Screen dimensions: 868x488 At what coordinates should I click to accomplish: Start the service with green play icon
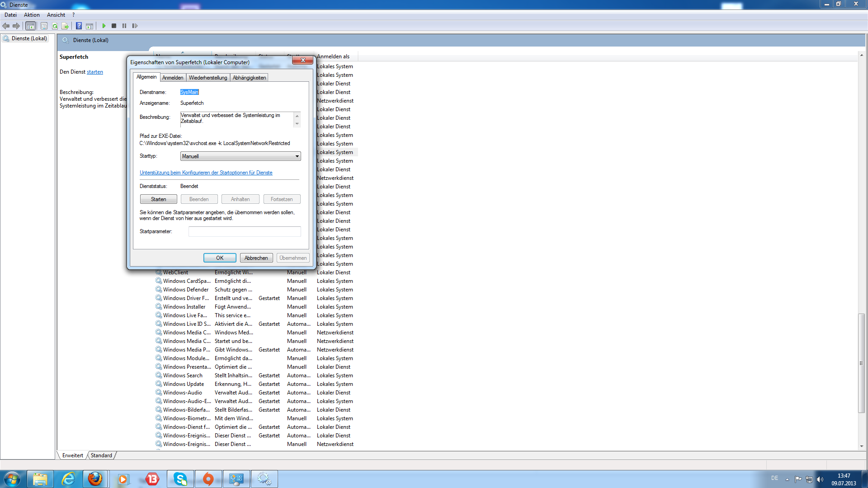(104, 26)
